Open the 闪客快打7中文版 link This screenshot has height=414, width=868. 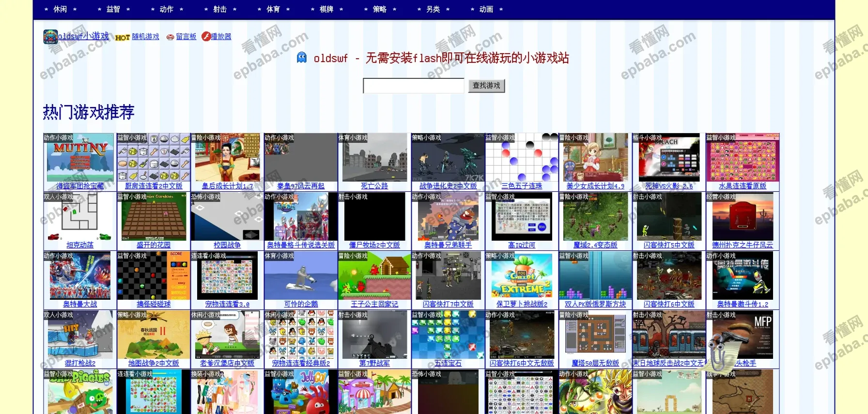point(448,304)
